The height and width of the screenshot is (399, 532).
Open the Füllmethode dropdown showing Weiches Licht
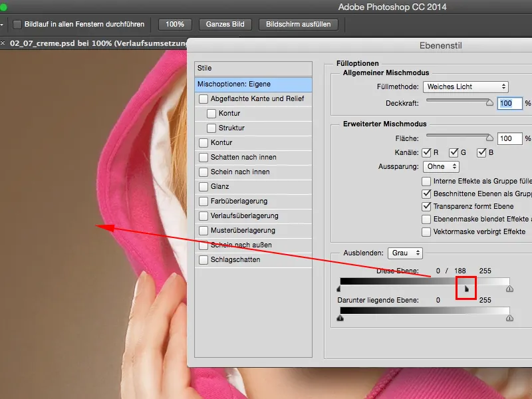click(466, 86)
